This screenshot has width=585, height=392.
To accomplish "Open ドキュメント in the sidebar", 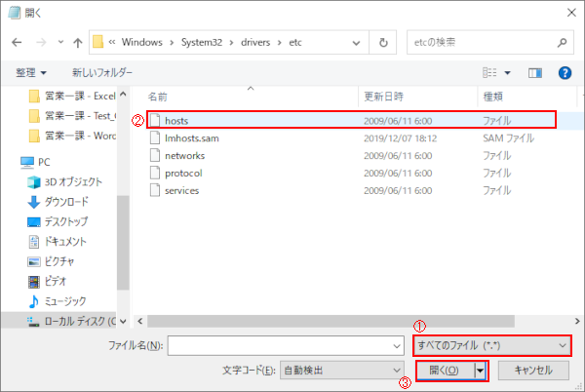I will (x=58, y=242).
